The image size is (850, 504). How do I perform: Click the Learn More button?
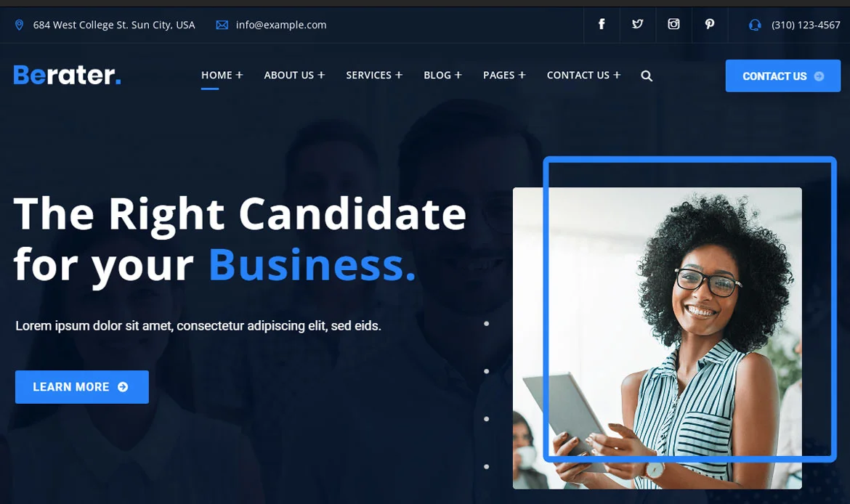click(x=82, y=387)
